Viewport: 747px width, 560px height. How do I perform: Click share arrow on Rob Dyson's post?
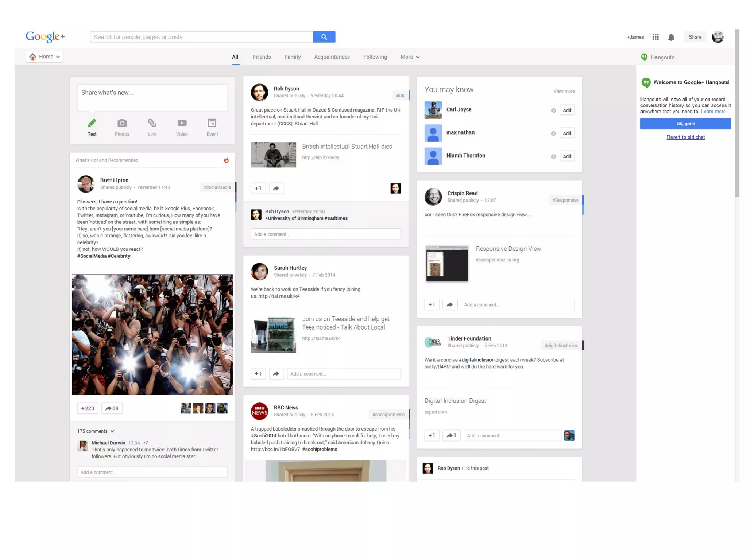pyautogui.click(x=276, y=188)
